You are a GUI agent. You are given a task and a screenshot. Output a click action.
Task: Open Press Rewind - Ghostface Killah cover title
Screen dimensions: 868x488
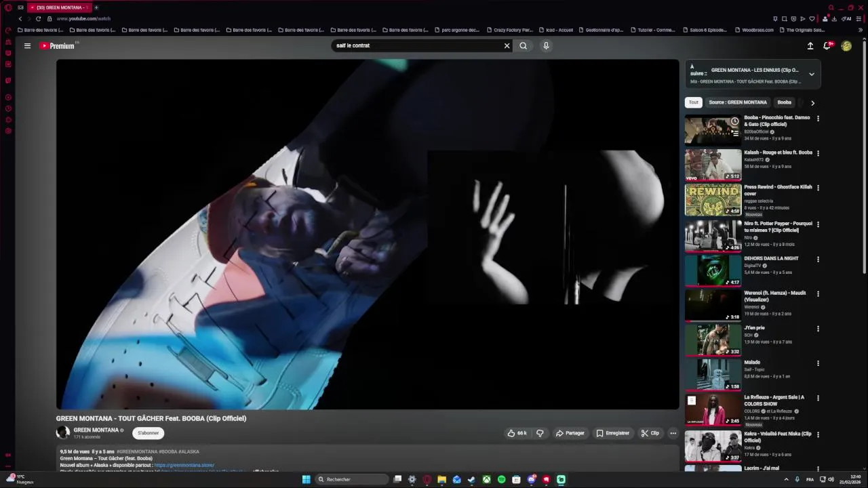778,190
